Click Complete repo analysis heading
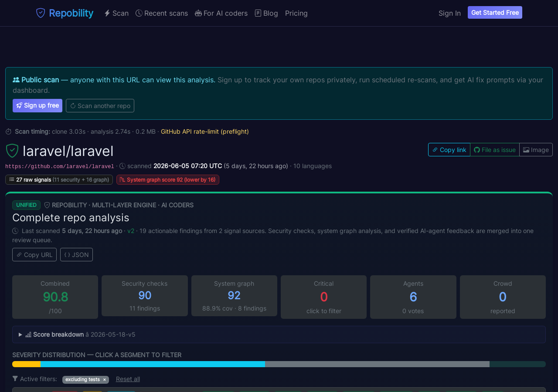Screen dimensions: 558x392 (71, 217)
